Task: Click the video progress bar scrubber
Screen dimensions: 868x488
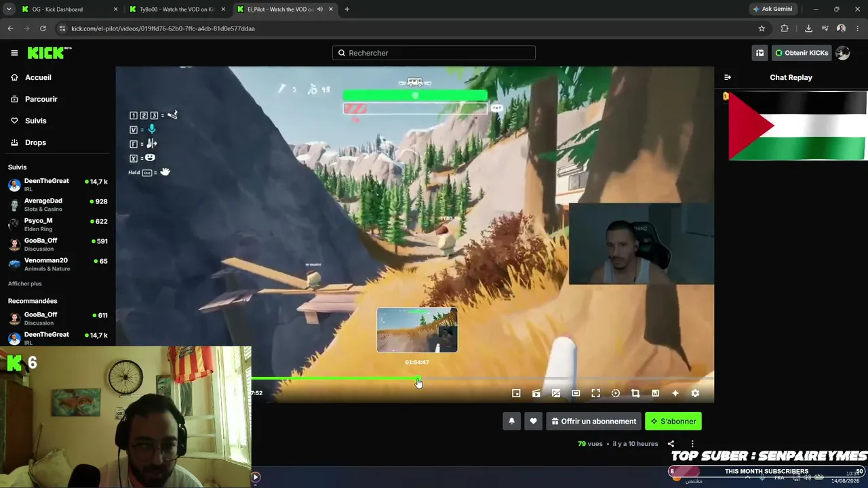Action: click(x=418, y=379)
